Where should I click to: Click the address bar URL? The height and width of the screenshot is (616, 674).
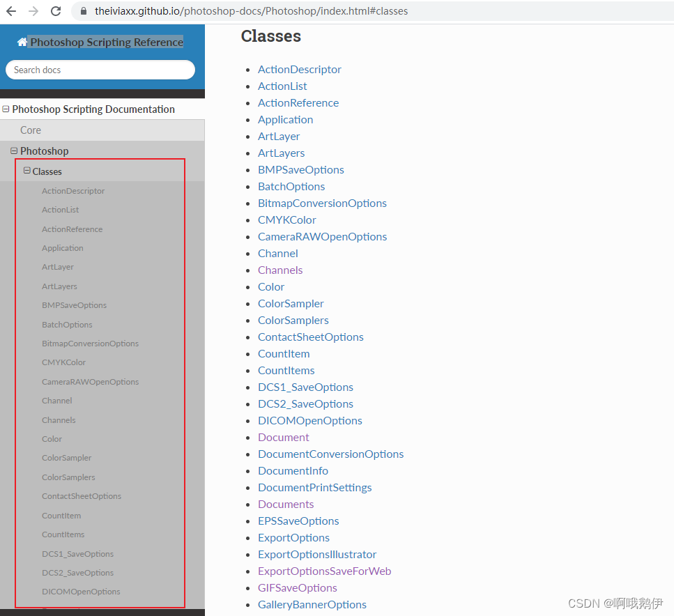[x=251, y=11]
